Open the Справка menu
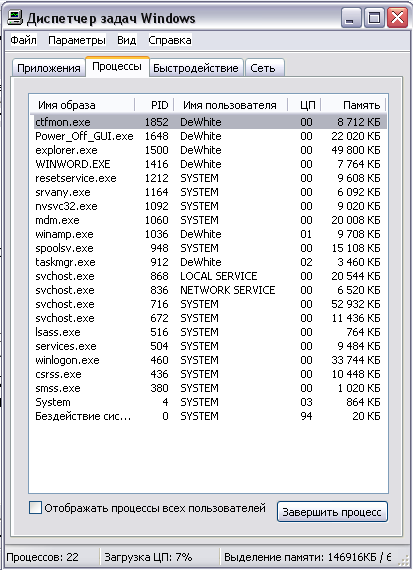The height and width of the screenshot is (570, 413). [170, 40]
